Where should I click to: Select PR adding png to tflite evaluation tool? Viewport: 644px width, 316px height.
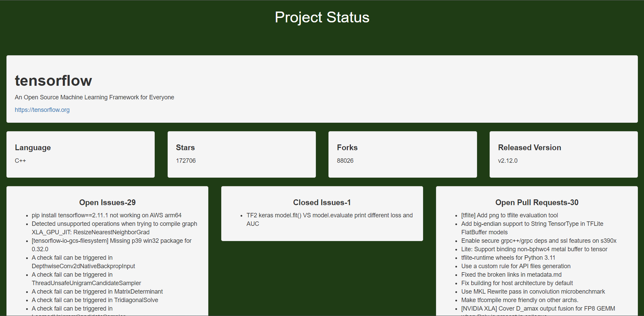click(x=509, y=215)
